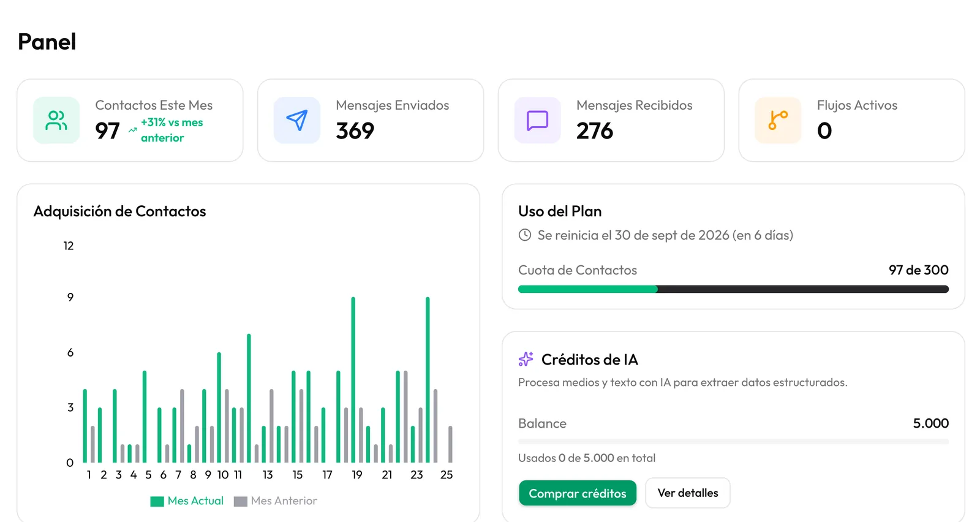The width and height of the screenshot is (980, 522).
Task: Click the 97 contacts value
Action: [107, 130]
